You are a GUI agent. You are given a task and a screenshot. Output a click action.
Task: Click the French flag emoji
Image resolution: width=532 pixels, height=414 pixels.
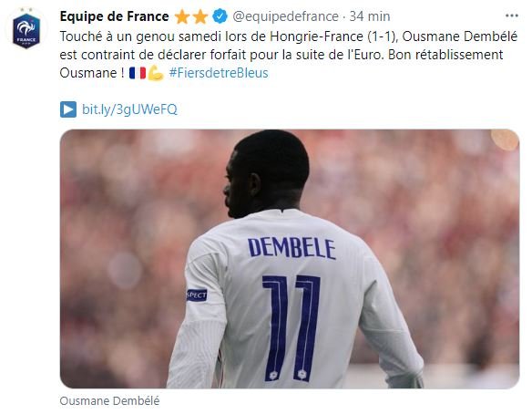click(138, 73)
